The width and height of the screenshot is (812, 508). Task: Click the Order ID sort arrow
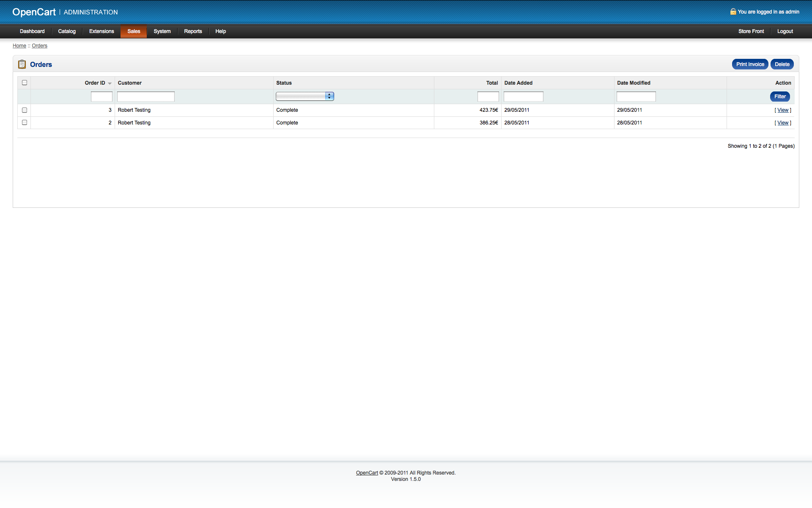pos(110,83)
